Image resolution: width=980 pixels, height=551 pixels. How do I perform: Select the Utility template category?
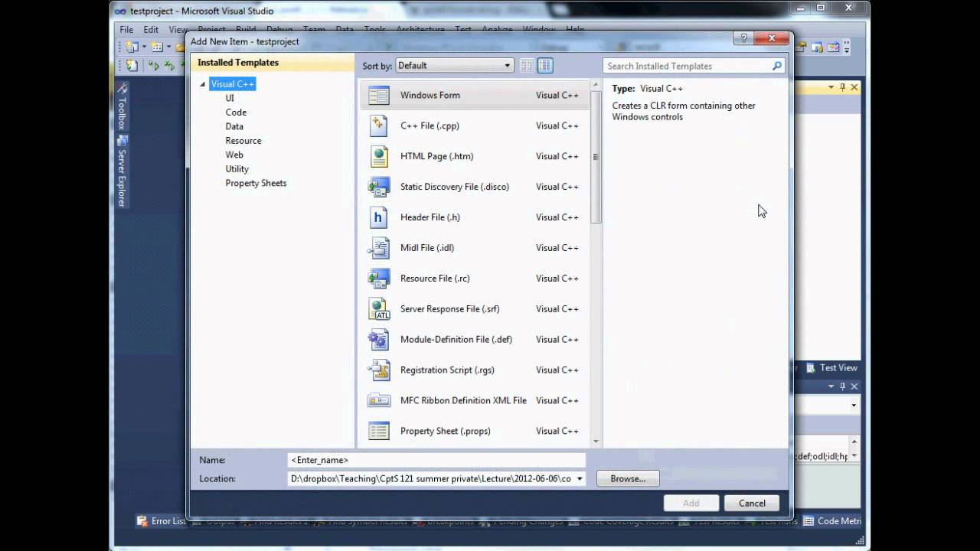point(237,169)
